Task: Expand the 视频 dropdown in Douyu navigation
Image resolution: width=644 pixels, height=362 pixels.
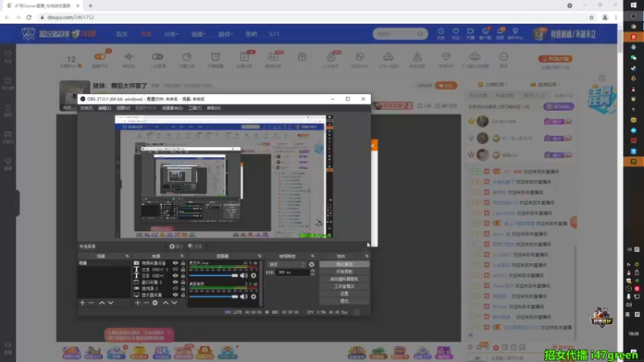Action: [x=198, y=34]
